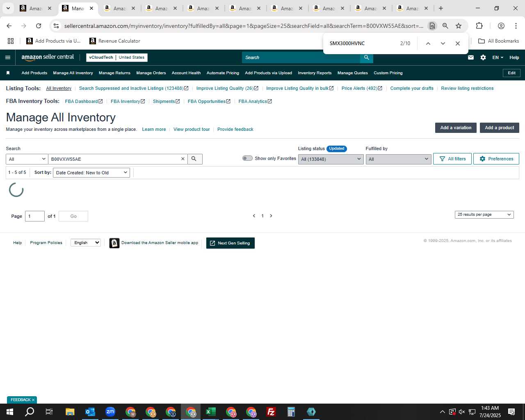This screenshot has width=525, height=420.
Task: Click the top search magnifier button
Action: tap(367, 57)
